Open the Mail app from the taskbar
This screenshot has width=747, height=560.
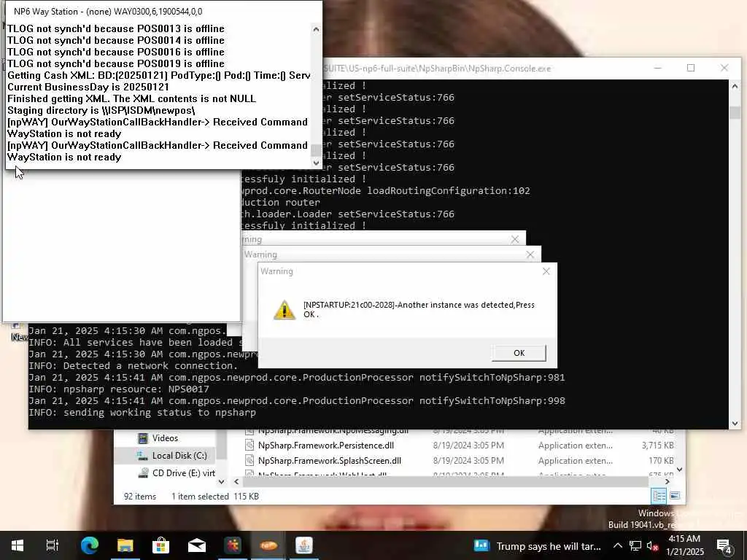tap(196, 545)
